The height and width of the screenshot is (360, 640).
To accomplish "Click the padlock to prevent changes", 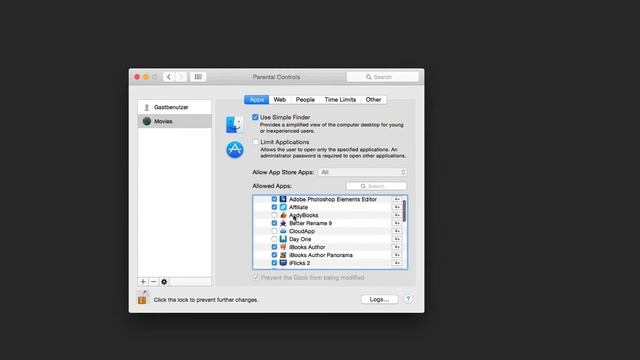I will coord(142,298).
